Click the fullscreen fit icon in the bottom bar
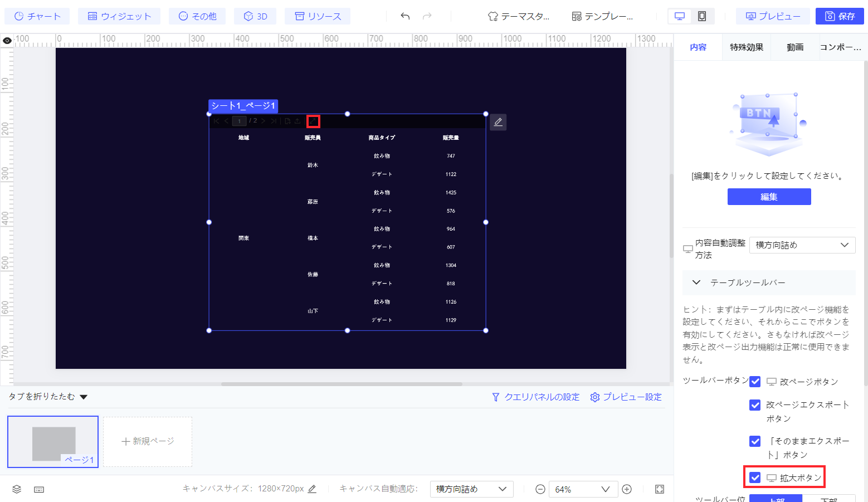 (x=660, y=489)
